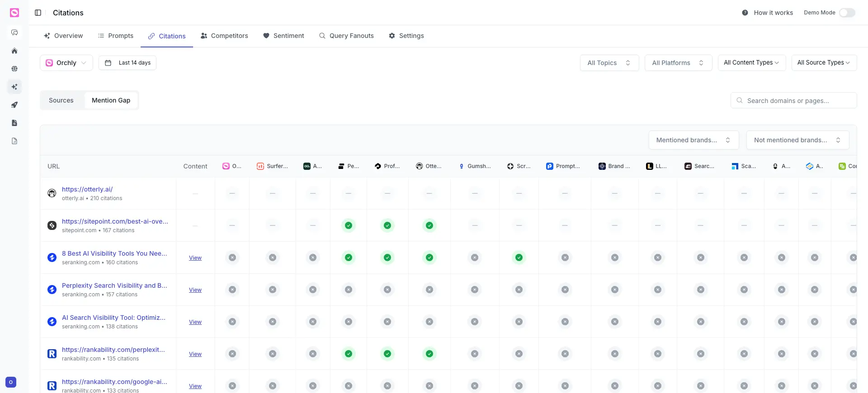
Task: Click the user avatar O at bottom
Action: 11,382
